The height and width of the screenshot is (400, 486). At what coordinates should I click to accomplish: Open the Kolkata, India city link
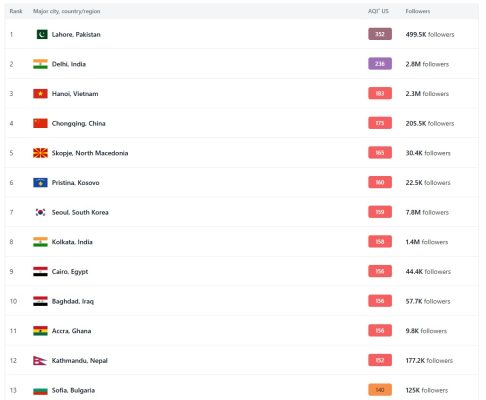pos(72,242)
